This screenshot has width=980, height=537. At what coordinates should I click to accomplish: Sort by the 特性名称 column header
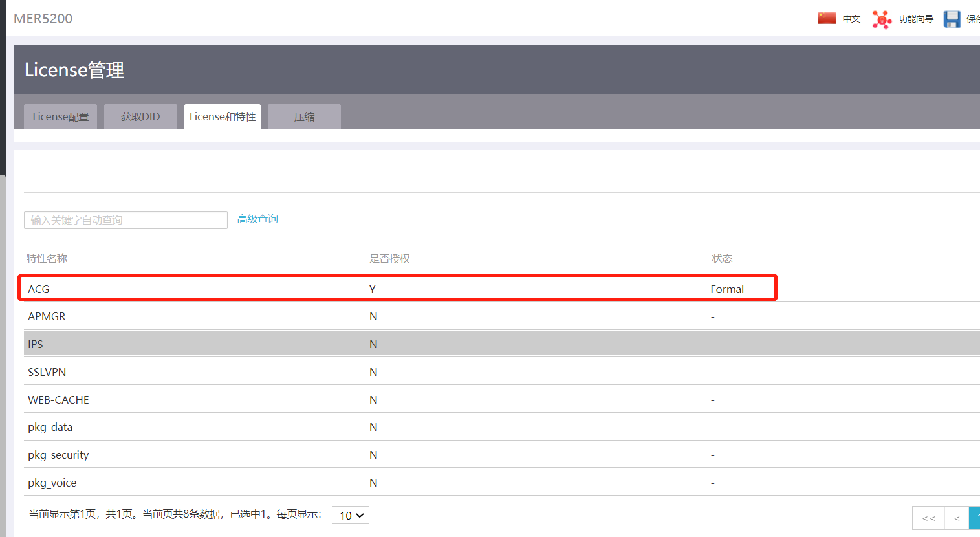[47, 259]
